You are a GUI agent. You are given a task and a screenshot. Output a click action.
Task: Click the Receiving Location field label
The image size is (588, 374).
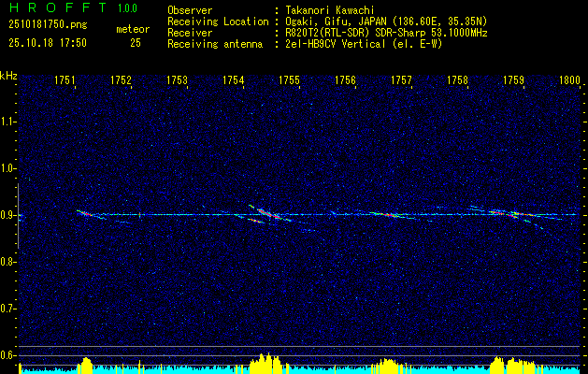(x=218, y=22)
